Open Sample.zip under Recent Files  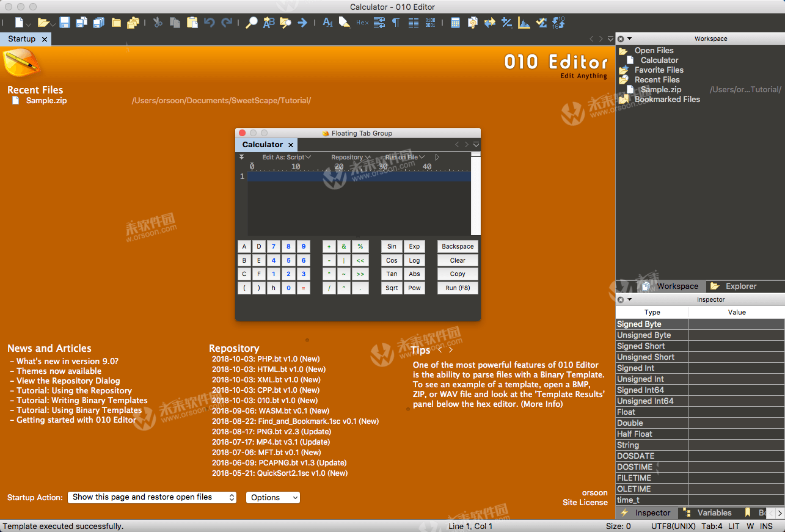pyautogui.click(x=46, y=100)
